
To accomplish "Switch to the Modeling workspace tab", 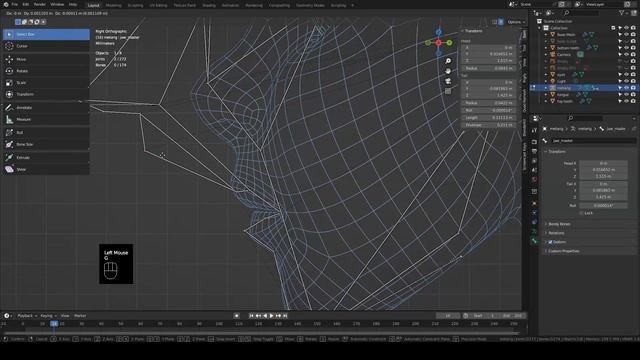I will (x=113, y=6).
